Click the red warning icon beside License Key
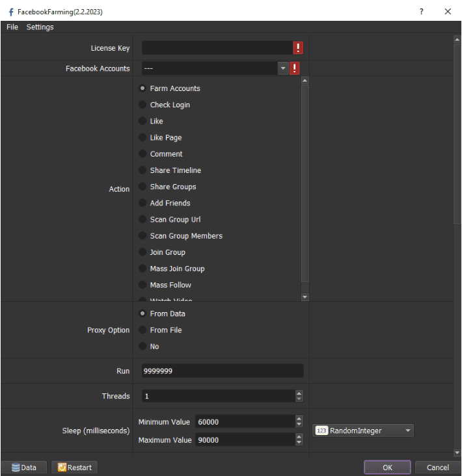Viewport: 462px width, 476px height. (x=298, y=48)
